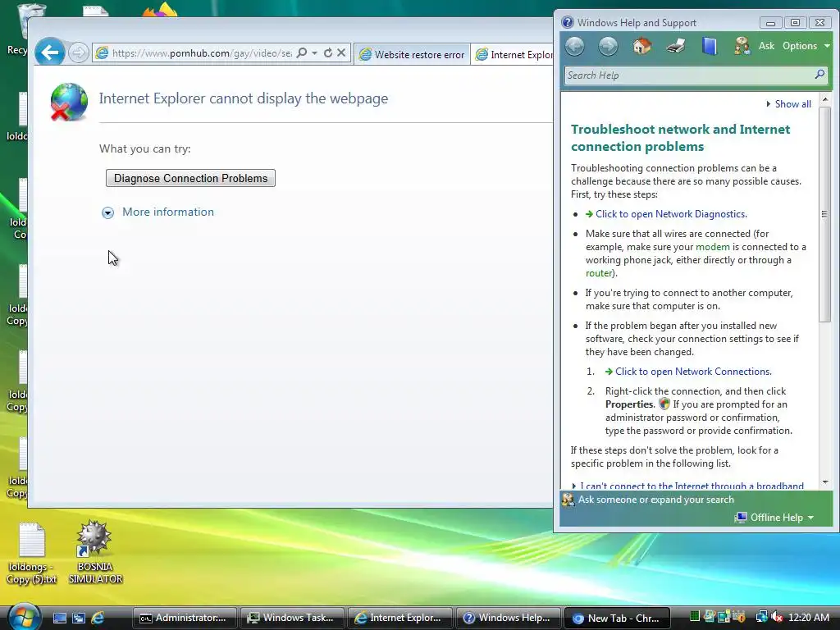Click the Search Help input field
The height and width of the screenshot is (630, 840).
pyautogui.click(x=688, y=75)
